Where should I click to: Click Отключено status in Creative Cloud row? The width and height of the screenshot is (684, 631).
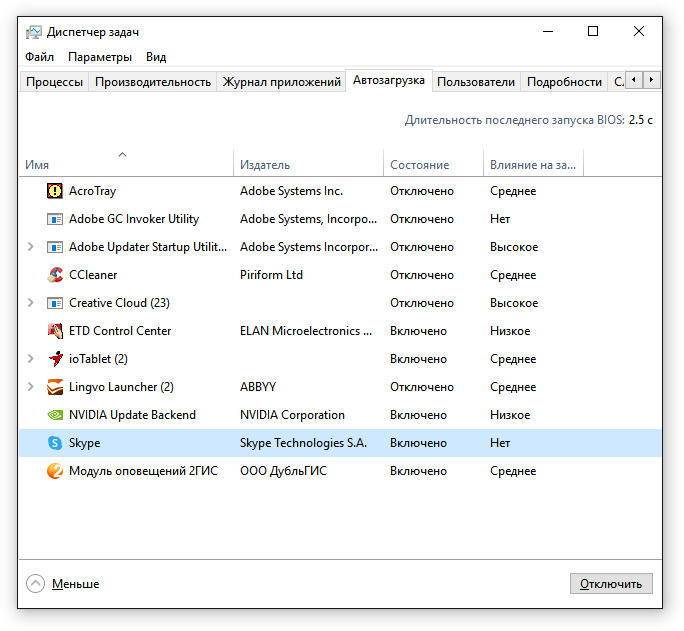click(x=422, y=303)
